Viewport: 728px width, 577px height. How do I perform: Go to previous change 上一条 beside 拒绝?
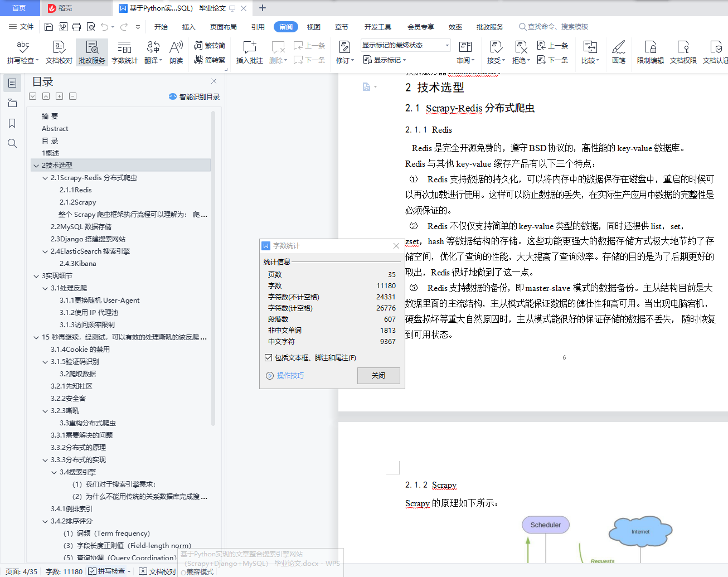pos(552,46)
